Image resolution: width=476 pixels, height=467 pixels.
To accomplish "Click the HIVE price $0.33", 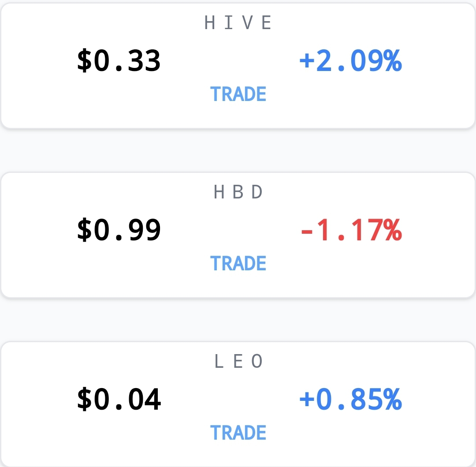I will coord(119,61).
